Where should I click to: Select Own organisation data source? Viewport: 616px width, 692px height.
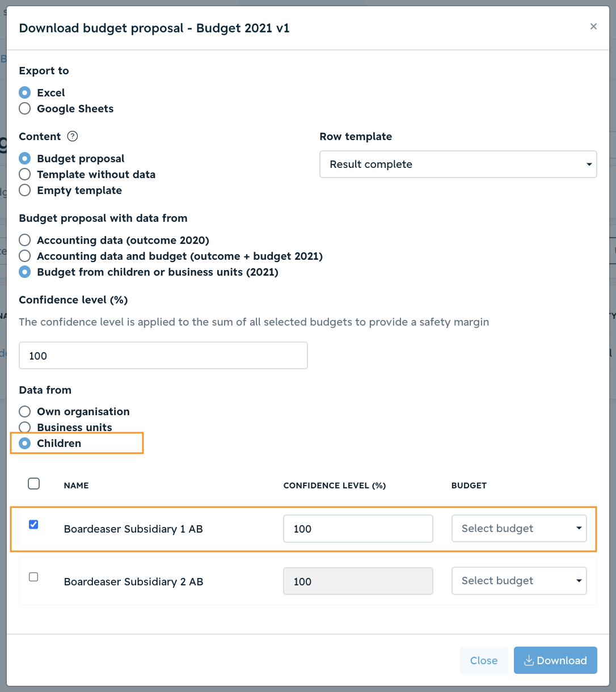click(x=25, y=411)
